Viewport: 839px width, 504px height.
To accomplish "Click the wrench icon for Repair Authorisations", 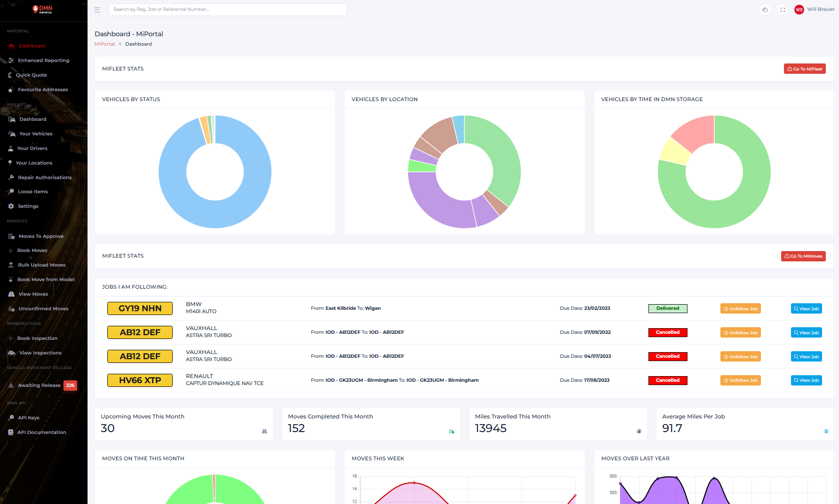I will coord(11,178).
